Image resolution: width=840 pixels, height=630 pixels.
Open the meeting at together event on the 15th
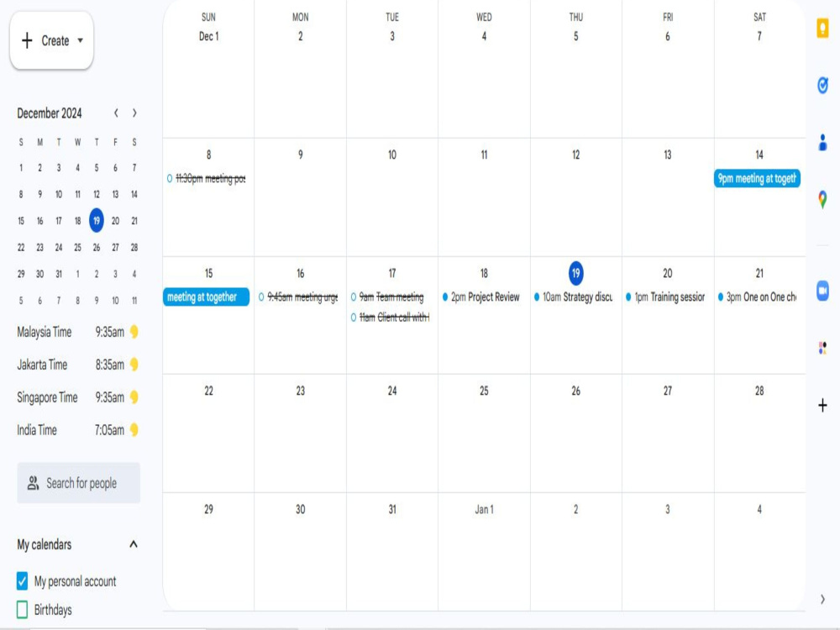point(207,297)
